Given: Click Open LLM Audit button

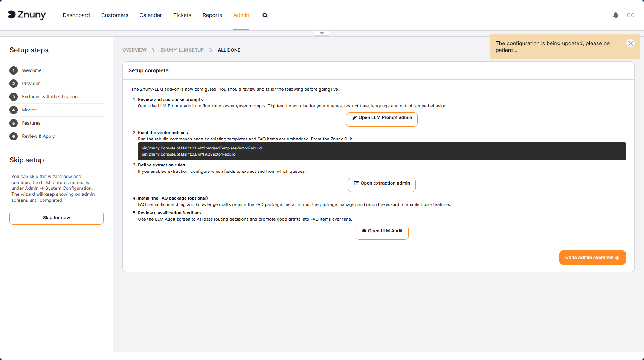Looking at the screenshot, I should (x=382, y=233).
